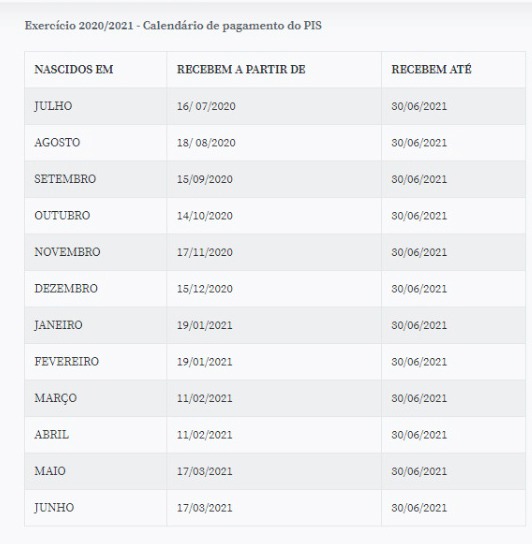This screenshot has width=532, height=544.
Task: Click the date 18/ 08/2020
Action: 206,143
